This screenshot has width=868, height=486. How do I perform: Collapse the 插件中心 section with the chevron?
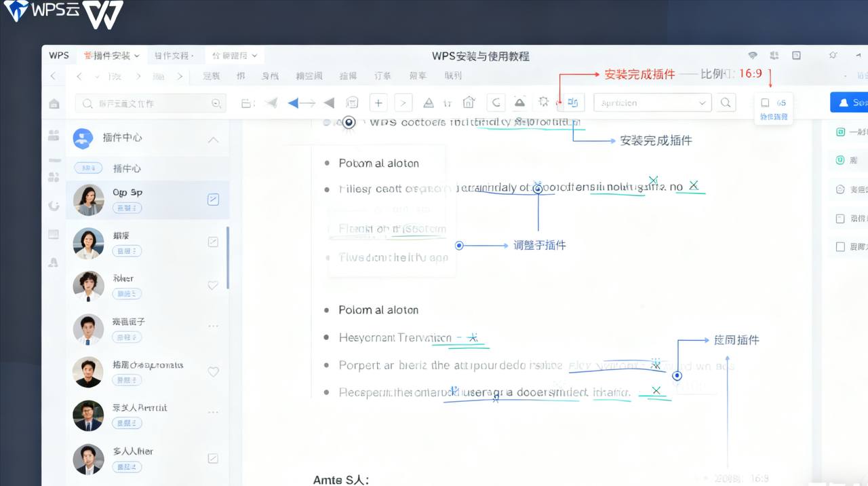click(213, 140)
